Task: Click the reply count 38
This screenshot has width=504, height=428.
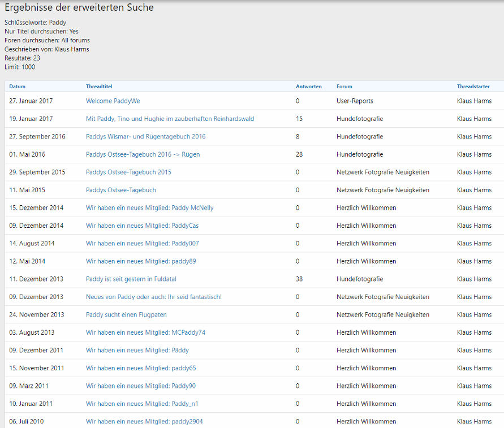Action: (299, 279)
